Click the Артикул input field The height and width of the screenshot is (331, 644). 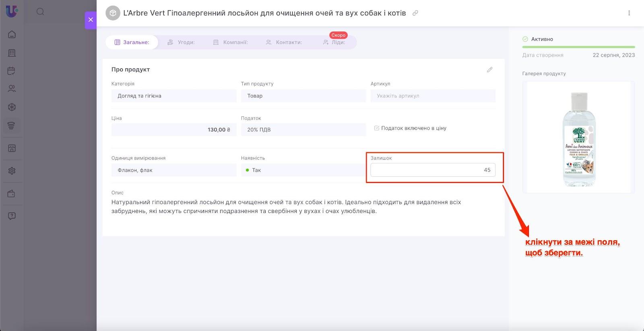point(433,96)
